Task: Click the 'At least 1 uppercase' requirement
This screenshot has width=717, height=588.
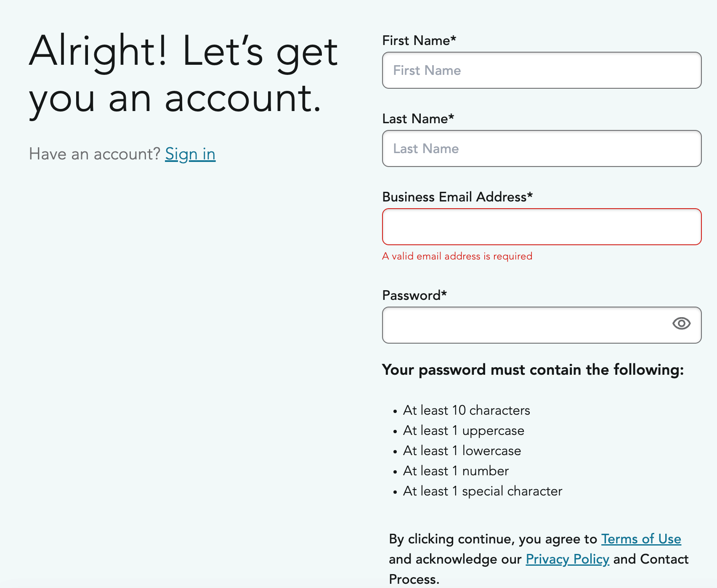Action: click(x=463, y=430)
